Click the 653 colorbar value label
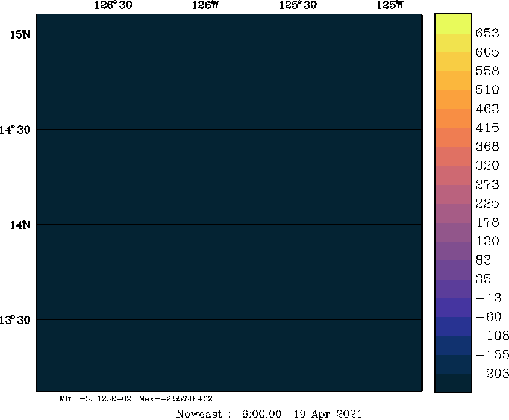The height and width of the screenshot is (420, 509). click(487, 33)
